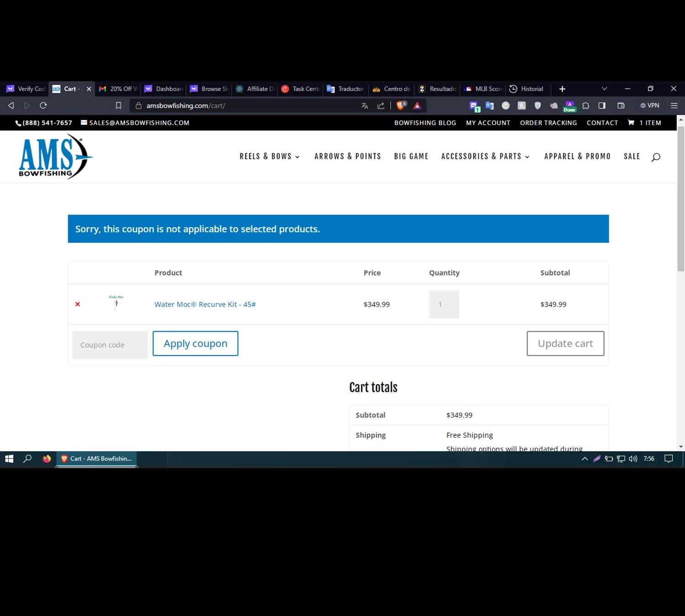Viewport: 685px width, 616px height.
Task: Open the My Account link
Action: coord(488,123)
